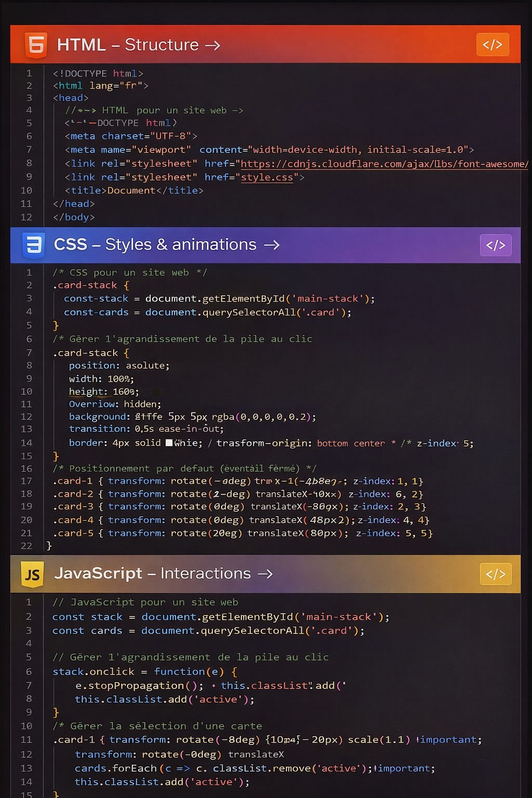The image size is (532, 798).
Task: Click line number 14 in the JavaScript gutter
Action: coord(26,782)
